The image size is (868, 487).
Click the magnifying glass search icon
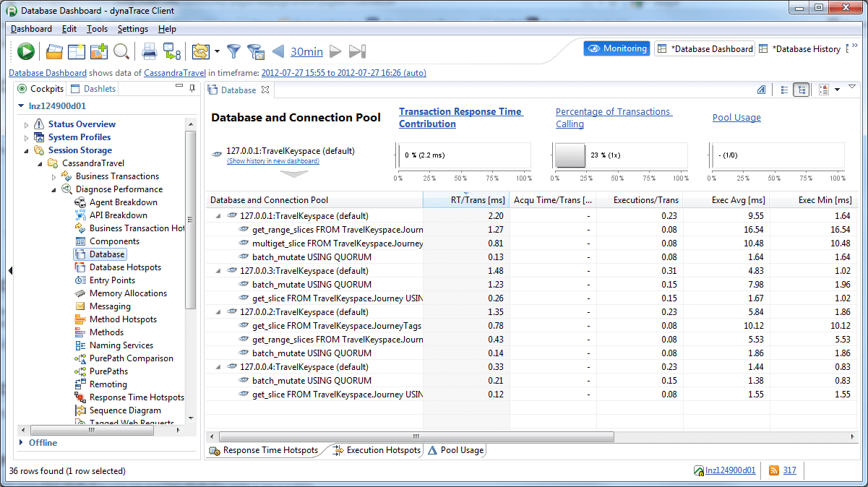pos(121,51)
